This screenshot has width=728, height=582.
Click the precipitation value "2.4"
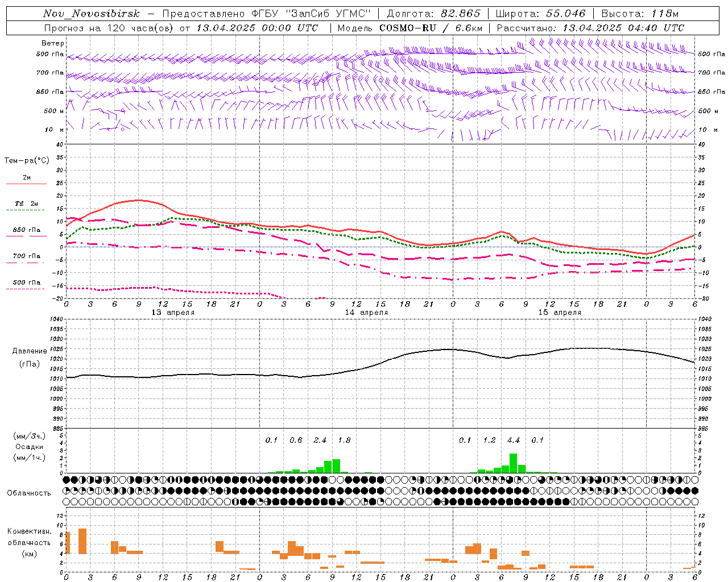coord(320,440)
